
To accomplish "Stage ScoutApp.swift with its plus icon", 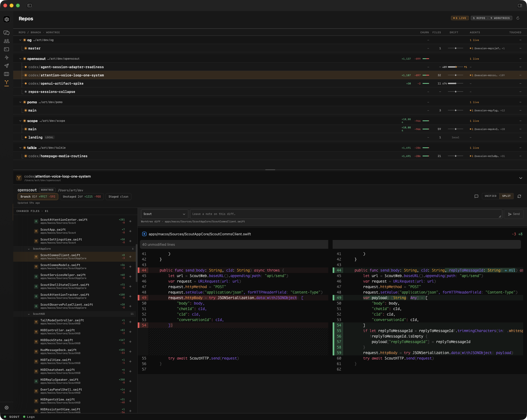I will click(x=130, y=231).
